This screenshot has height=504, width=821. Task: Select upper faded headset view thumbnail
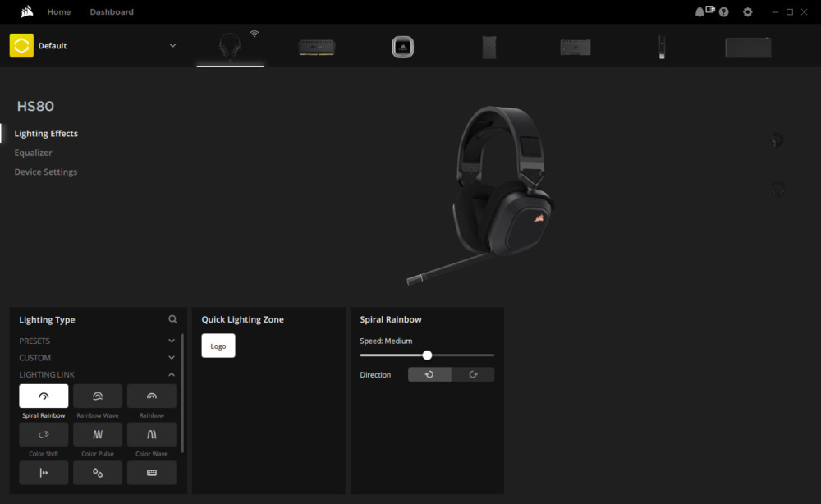(x=777, y=140)
